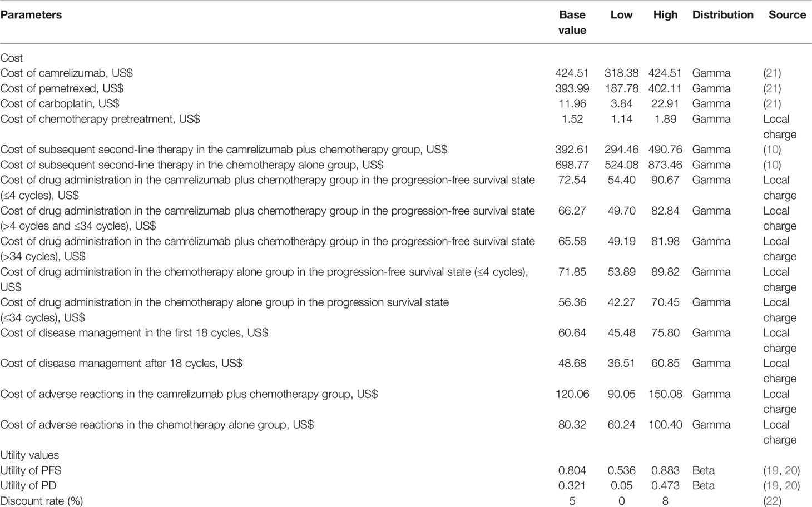Click base value 698.77 for chemotherapy alone
Screen dimensions: 812x507
click(572, 165)
